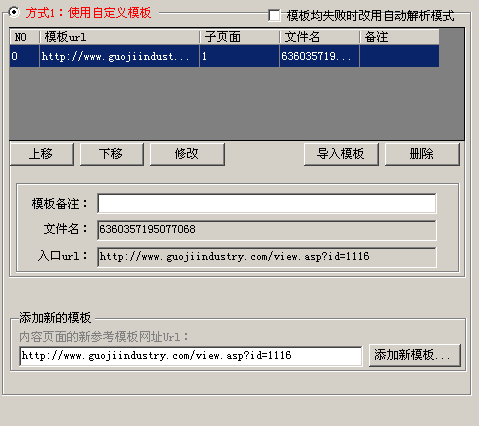Click the 子页面 cell showing 1

click(x=239, y=56)
